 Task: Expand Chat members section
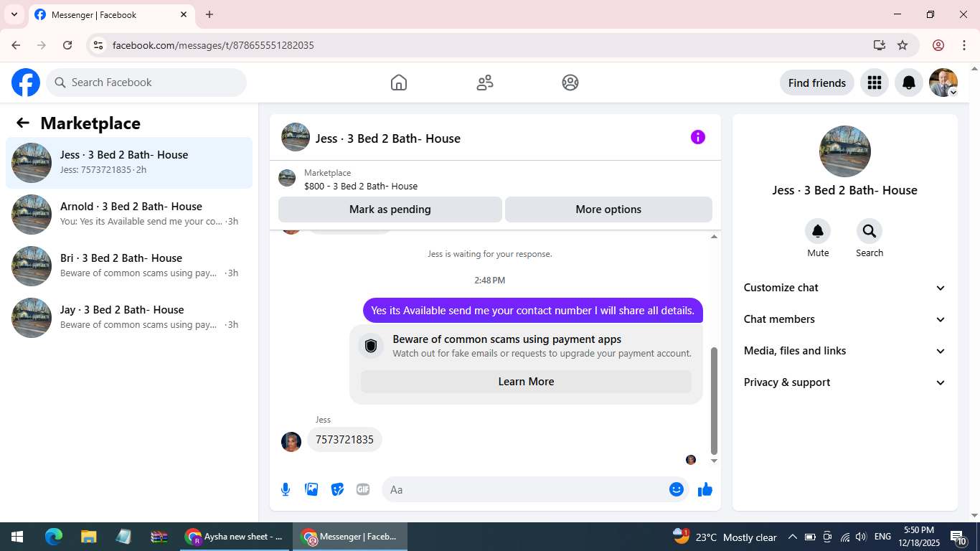(x=845, y=319)
